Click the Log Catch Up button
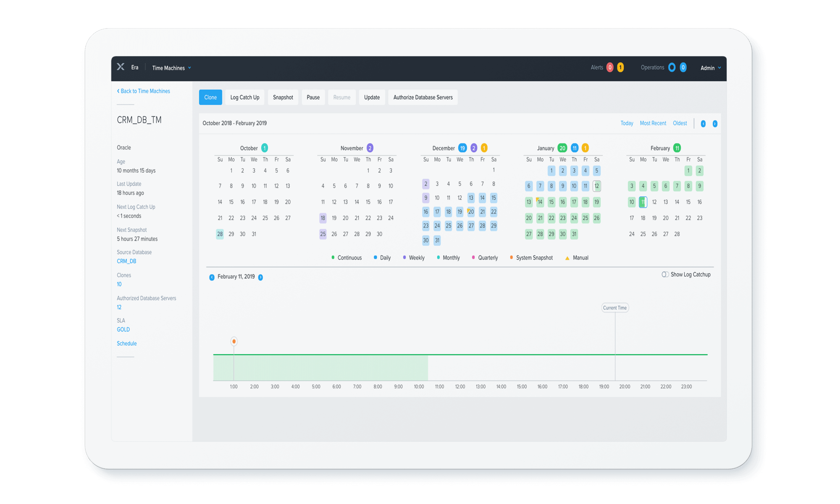The width and height of the screenshot is (840, 504). pyautogui.click(x=245, y=97)
